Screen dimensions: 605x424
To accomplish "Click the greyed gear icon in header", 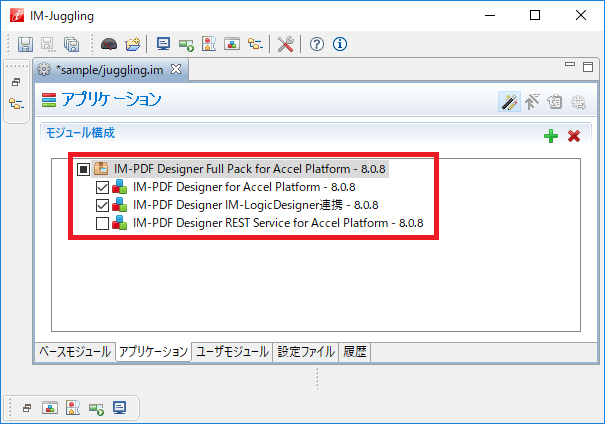I will (578, 102).
